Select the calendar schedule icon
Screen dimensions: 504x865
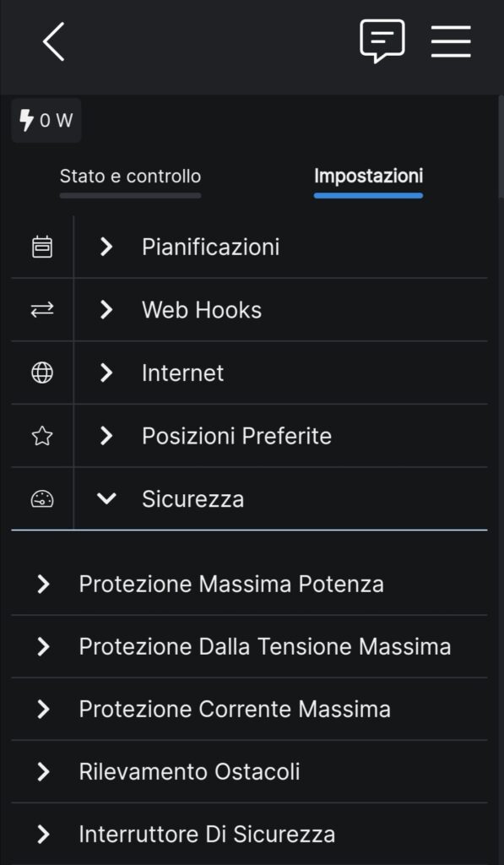tap(42, 248)
